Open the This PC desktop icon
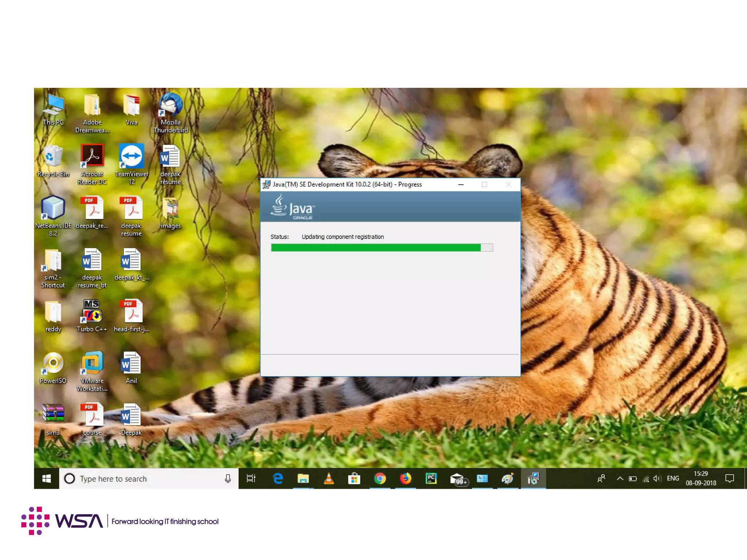 (x=53, y=109)
